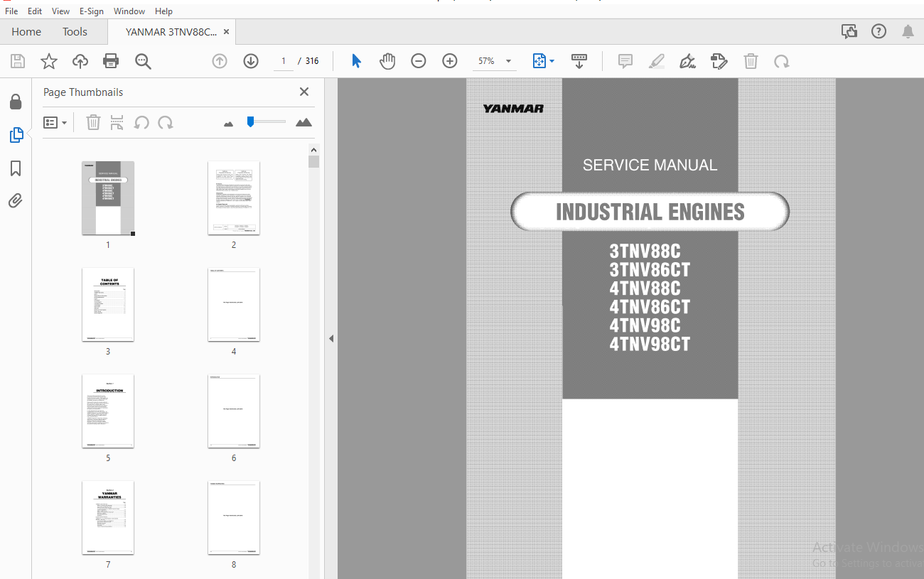This screenshot has height=579, width=924.
Task: Select page 8 thumbnail
Action: [234, 518]
